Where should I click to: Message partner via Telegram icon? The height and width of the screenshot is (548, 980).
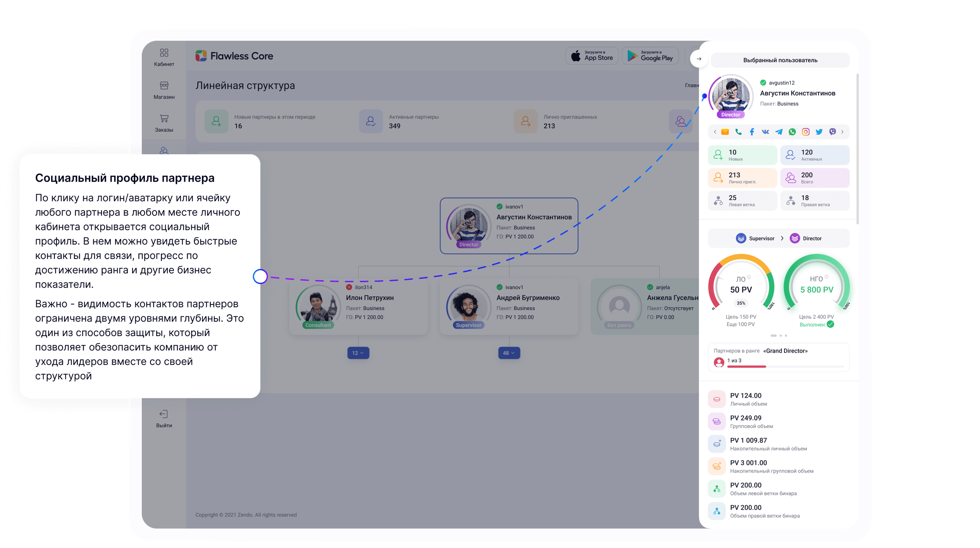(779, 132)
